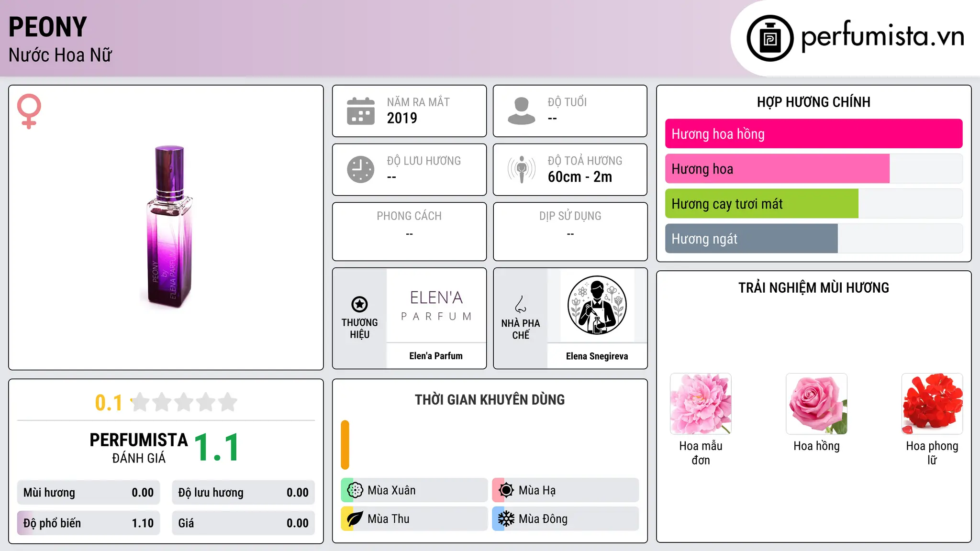Screen dimensions: 980x551
Task: Select the Mùa Đông season label
Action: [x=543, y=519]
